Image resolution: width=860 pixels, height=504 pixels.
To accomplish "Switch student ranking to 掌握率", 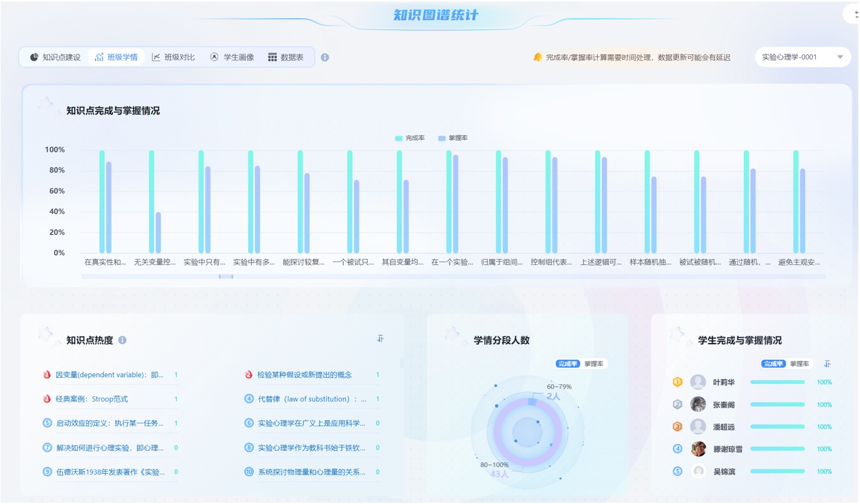I will coord(799,364).
